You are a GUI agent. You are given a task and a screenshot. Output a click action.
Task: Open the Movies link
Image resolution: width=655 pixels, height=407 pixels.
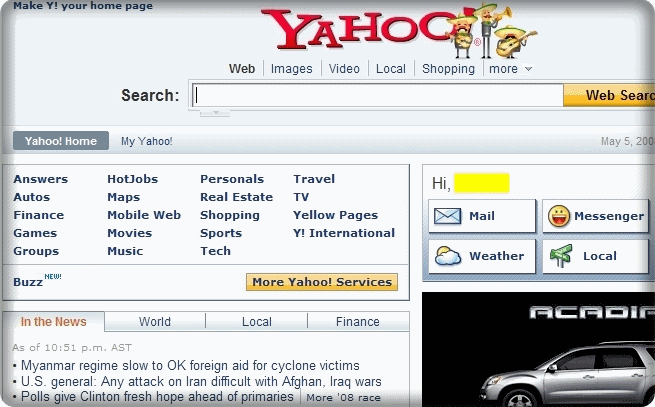[x=129, y=233]
